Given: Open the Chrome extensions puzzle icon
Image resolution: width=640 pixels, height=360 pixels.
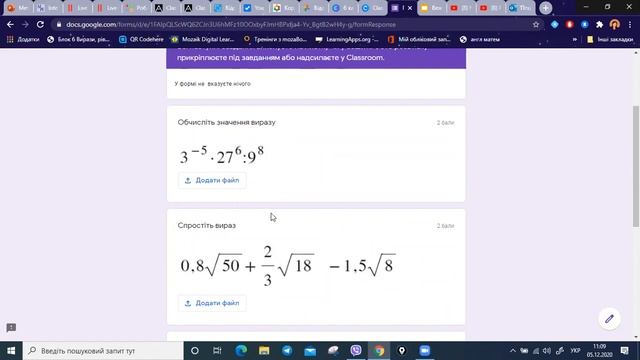Looking at the screenshot, I should pos(599,24).
